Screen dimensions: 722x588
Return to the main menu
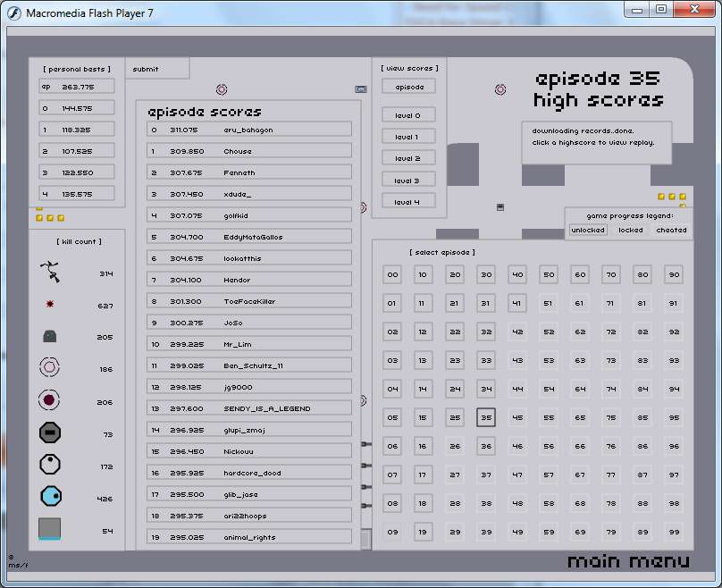coord(628,561)
